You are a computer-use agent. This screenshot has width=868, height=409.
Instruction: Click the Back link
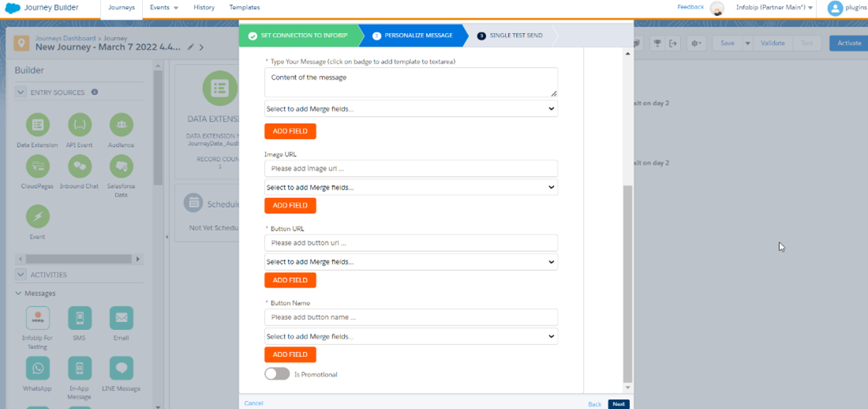594,404
